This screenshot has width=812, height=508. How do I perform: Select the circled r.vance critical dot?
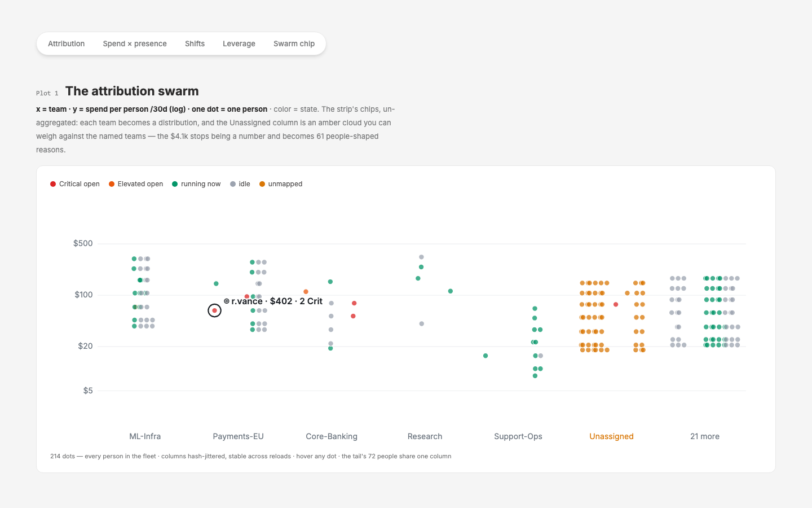coord(214,310)
